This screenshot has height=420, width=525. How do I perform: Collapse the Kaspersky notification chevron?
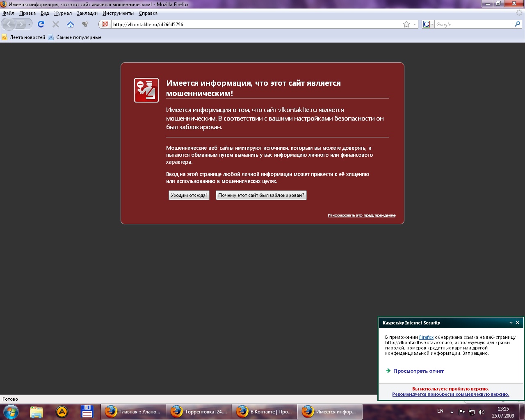(x=511, y=323)
